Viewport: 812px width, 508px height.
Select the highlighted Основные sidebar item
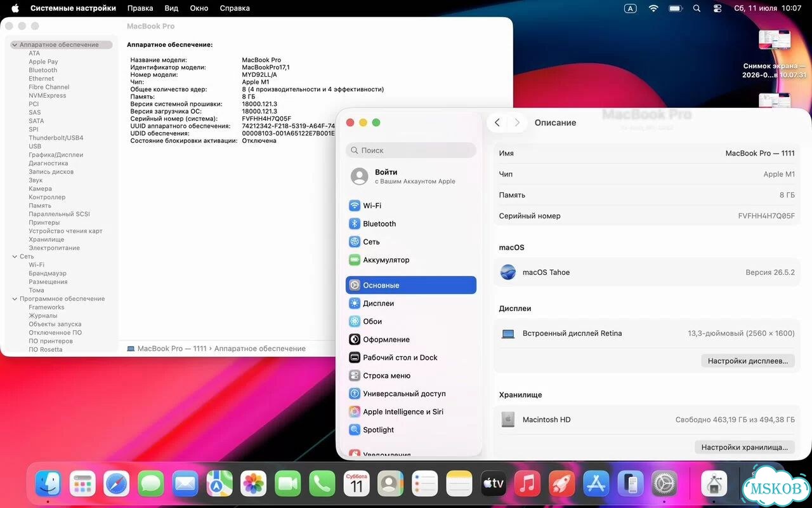(x=410, y=285)
